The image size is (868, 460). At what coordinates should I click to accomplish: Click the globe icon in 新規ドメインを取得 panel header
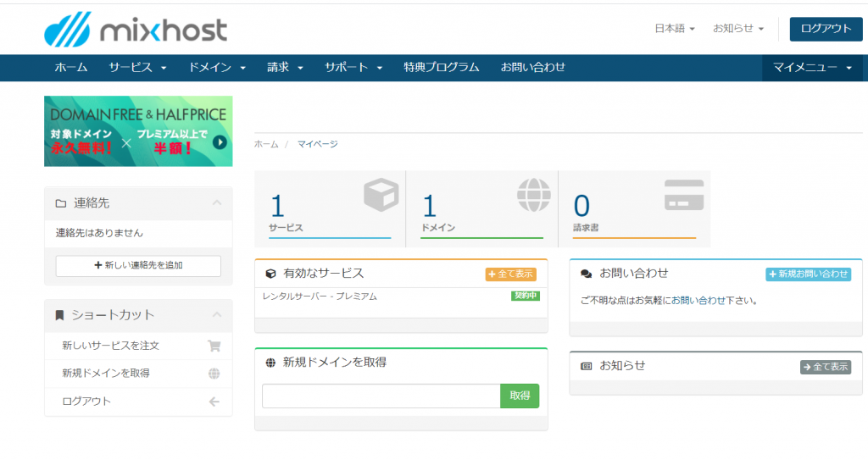pyautogui.click(x=270, y=363)
